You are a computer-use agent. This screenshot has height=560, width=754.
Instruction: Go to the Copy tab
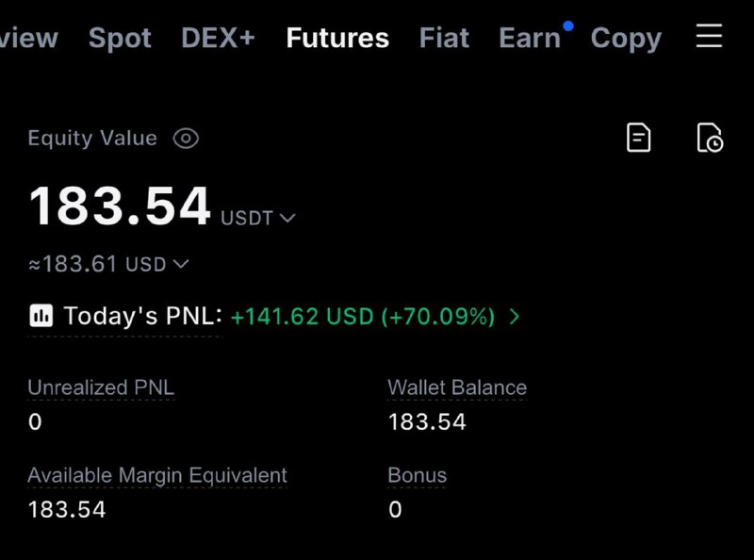click(626, 39)
